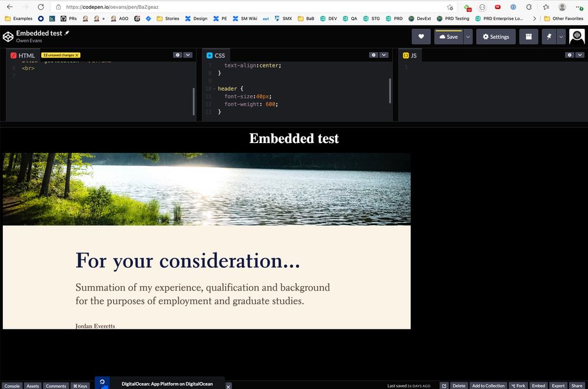Open the Stories bookmarks folder
This screenshot has width=588, height=389.
click(x=168, y=18)
